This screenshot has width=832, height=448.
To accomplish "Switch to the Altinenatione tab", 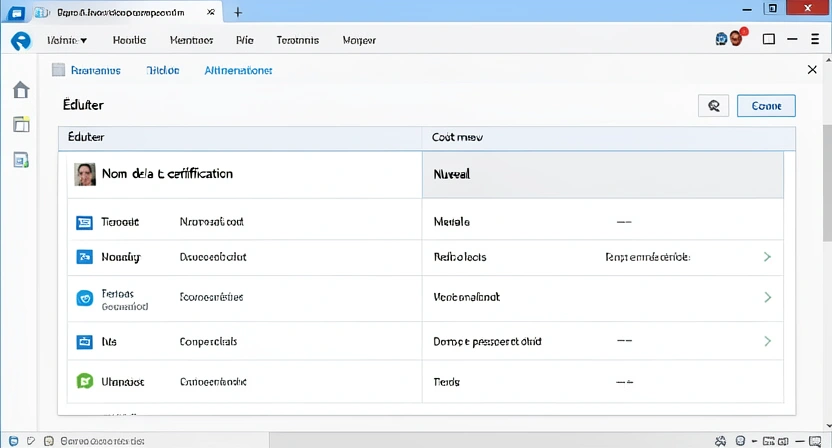I will point(238,71).
